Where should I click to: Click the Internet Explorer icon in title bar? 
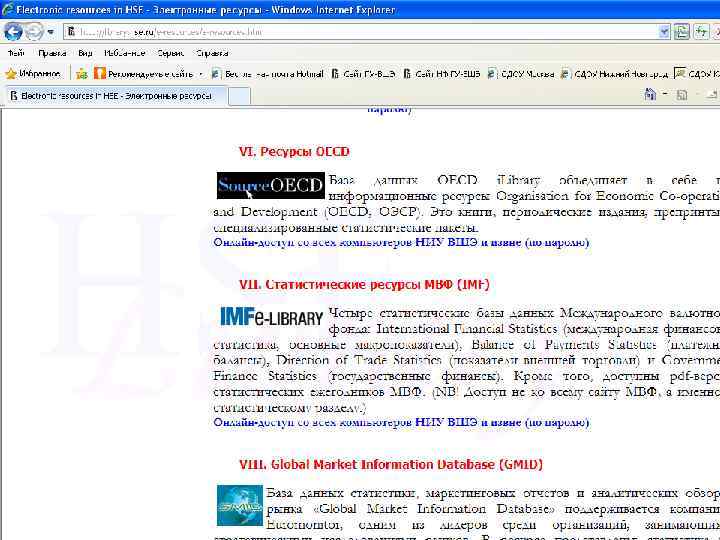pos(7,10)
